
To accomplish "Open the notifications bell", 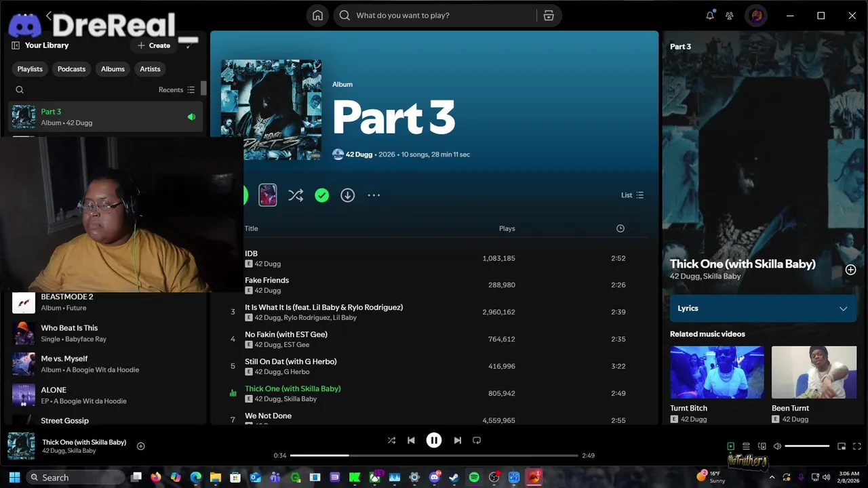I will (x=710, y=16).
